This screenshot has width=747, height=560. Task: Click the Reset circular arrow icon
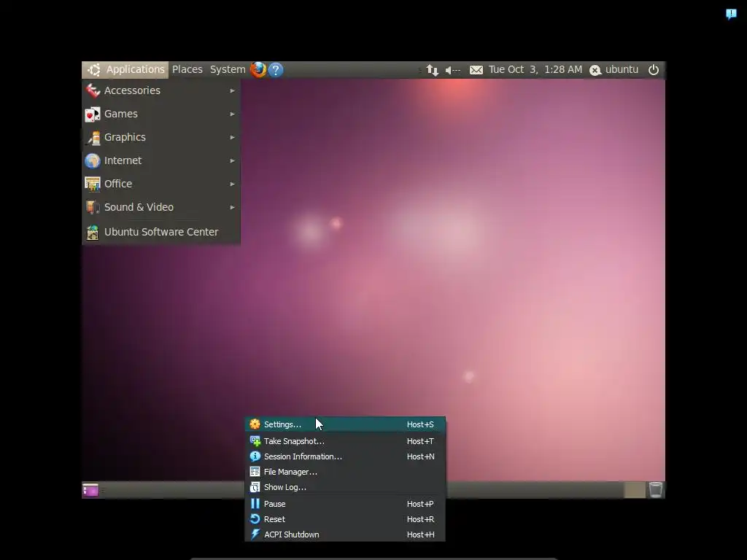coord(255,519)
